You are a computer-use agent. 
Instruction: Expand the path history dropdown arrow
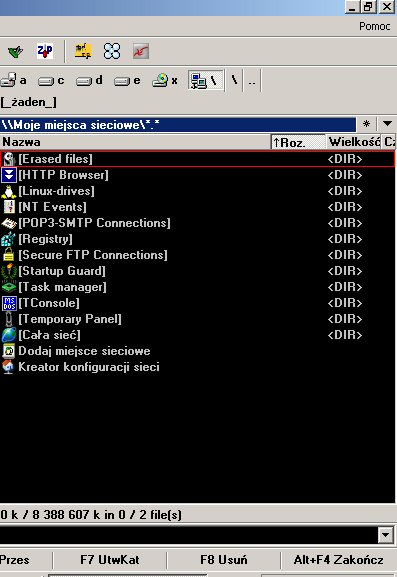tap(387, 124)
